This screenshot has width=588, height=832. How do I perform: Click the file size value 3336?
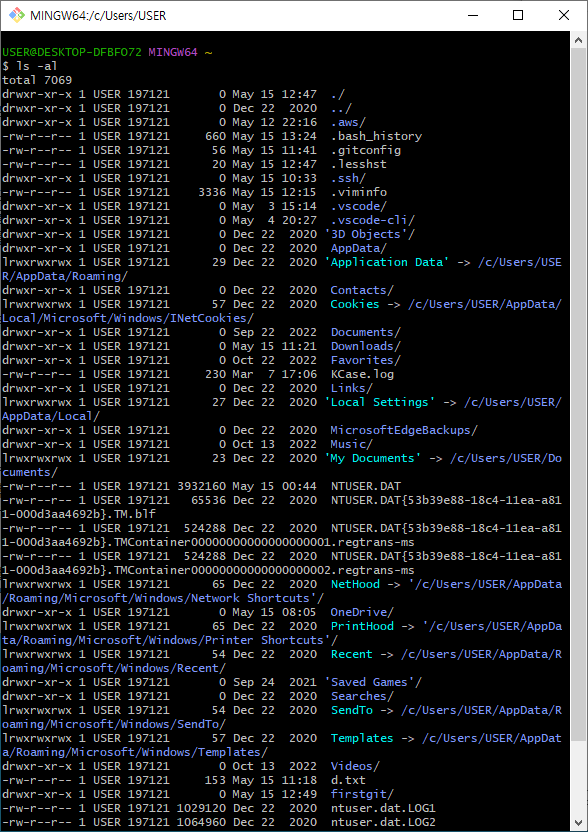(x=212, y=192)
